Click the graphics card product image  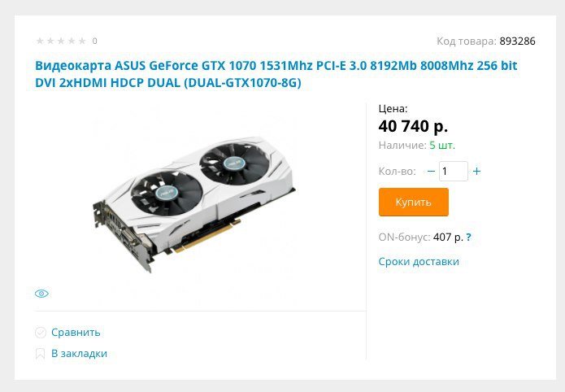pos(193,204)
